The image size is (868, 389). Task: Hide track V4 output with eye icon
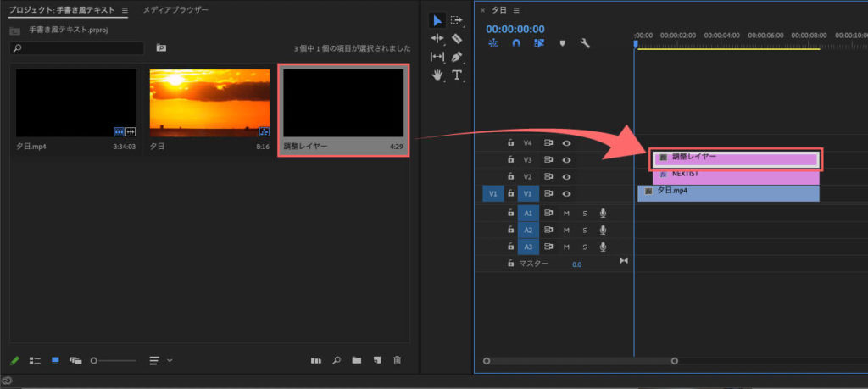[x=566, y=142]
